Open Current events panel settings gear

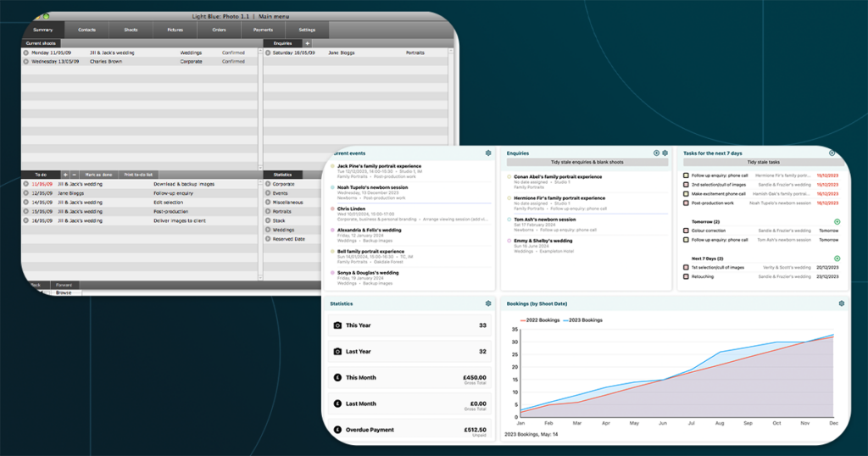pyautogui.click(x=488, y=153)
